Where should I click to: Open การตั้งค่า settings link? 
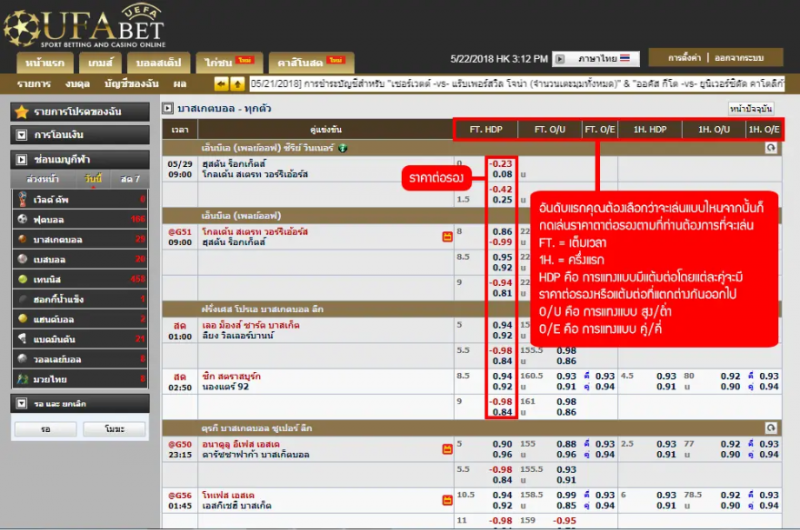(x=684, y=58)
